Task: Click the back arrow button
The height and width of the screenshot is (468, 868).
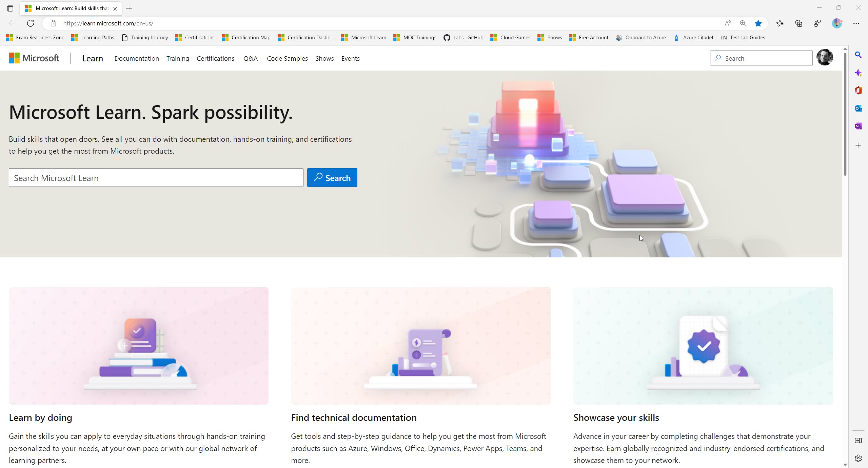Action: (x=12, y=23)
